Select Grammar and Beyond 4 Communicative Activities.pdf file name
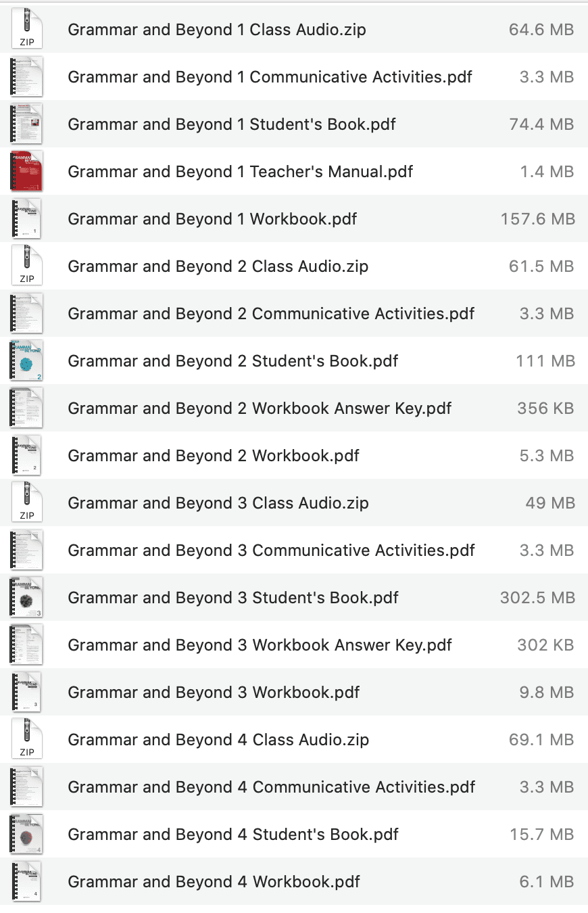 pos(271,787)
